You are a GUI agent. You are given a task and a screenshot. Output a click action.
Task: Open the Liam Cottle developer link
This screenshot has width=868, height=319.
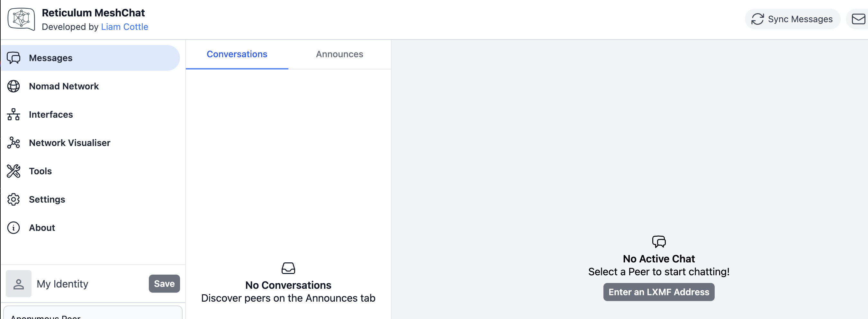coord(124,27)
